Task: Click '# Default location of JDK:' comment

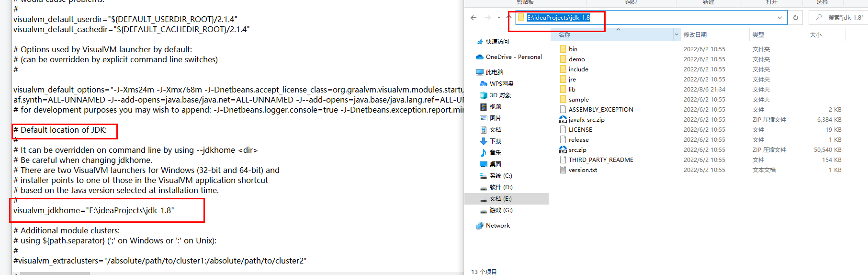Action: click(60, 130)
